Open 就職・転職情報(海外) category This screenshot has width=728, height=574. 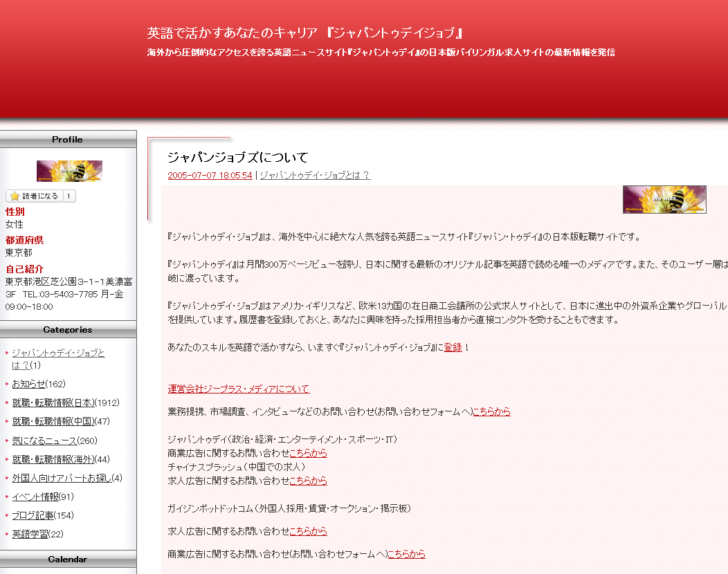point(53,459)
